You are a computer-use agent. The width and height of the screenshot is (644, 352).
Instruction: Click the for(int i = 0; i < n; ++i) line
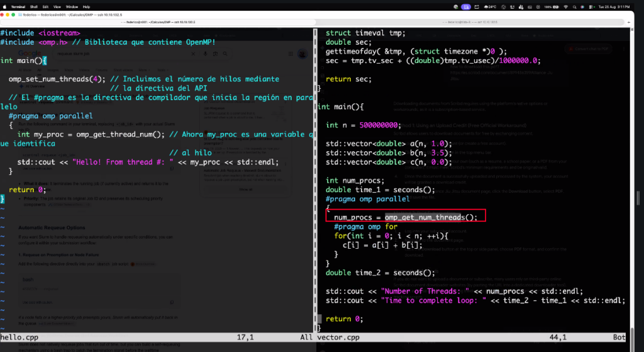tap(391, 236)
